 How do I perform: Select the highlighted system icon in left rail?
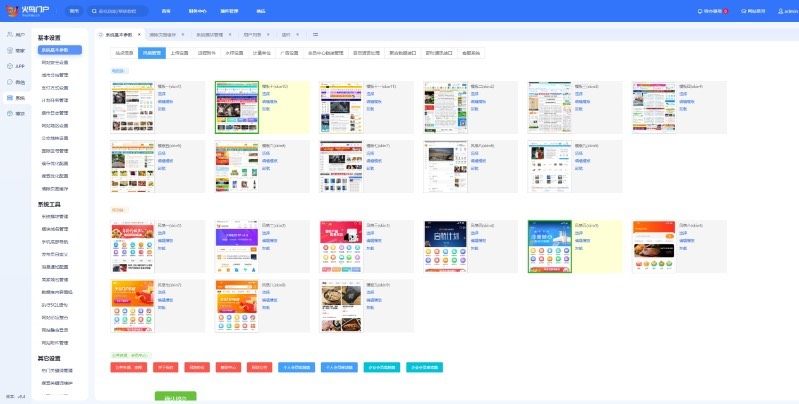[10, 97]
